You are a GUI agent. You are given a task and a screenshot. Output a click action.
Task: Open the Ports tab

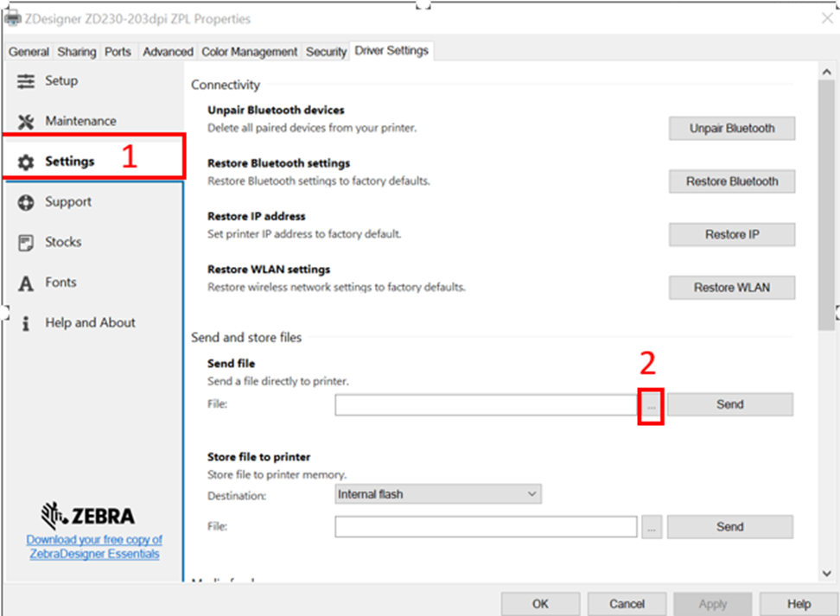coord(118,52)
